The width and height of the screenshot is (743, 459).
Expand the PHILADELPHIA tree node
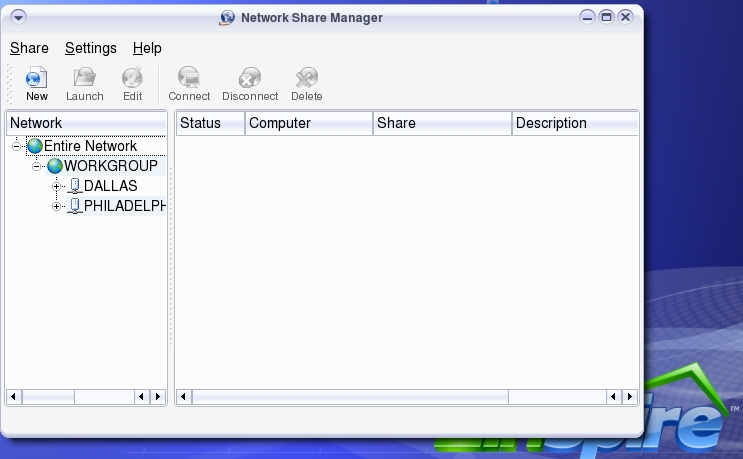pos(57,206)
